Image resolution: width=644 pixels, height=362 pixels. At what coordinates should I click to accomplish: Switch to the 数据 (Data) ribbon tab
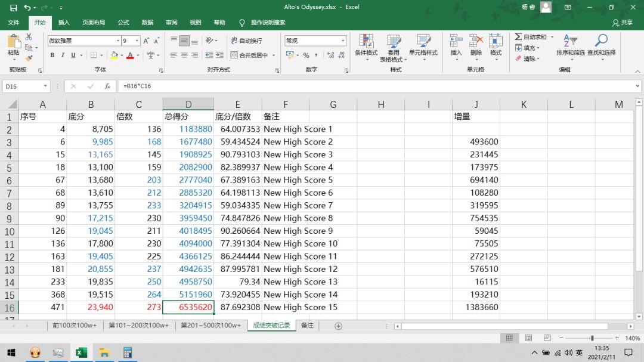pyautogui.click(x=147, y=23)
